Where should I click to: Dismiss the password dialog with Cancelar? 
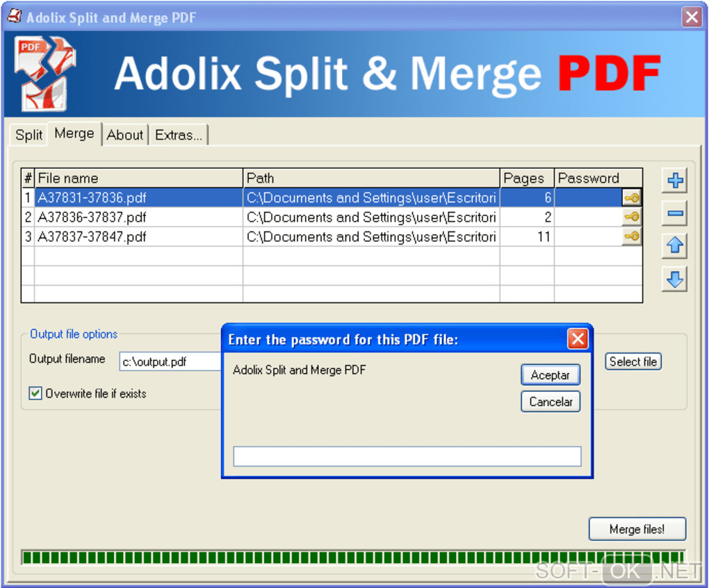pyautogui.click(x=551, y=402)
